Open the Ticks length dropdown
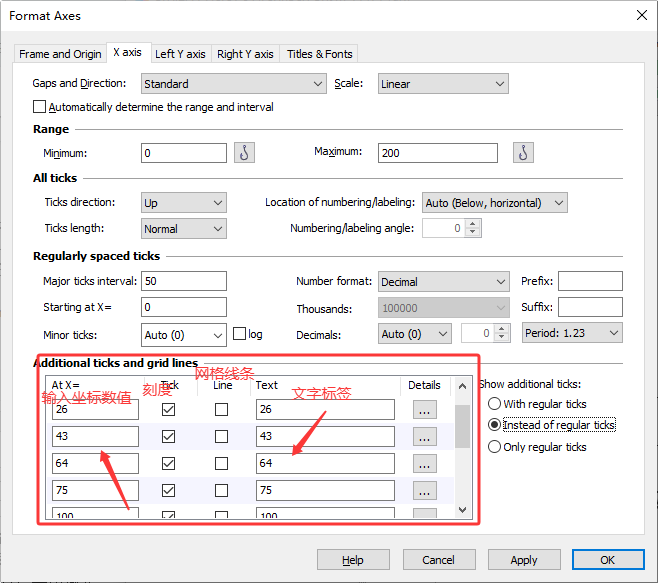 [184, 229]
